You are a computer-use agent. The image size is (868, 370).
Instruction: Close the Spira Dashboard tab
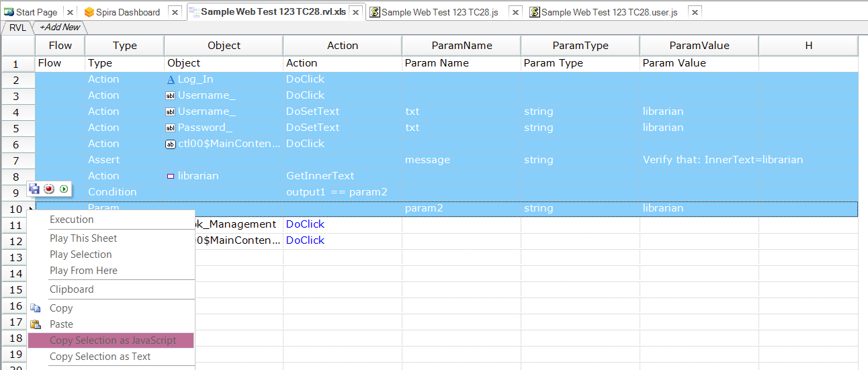[x=175, y=12]
